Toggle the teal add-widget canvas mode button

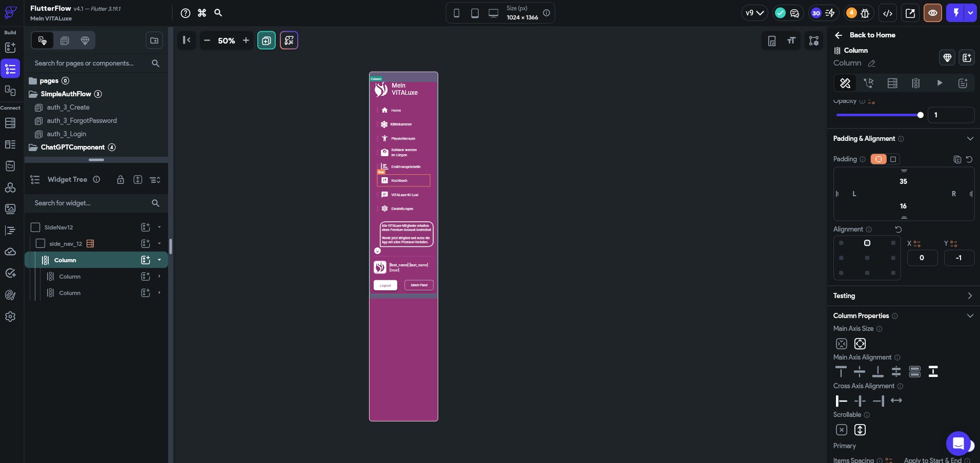point(267,40)
